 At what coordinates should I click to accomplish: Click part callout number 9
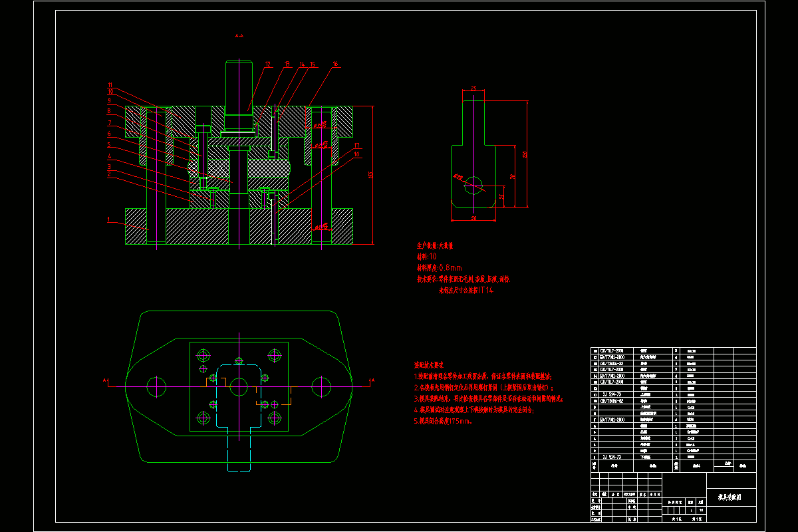(110, 100)
